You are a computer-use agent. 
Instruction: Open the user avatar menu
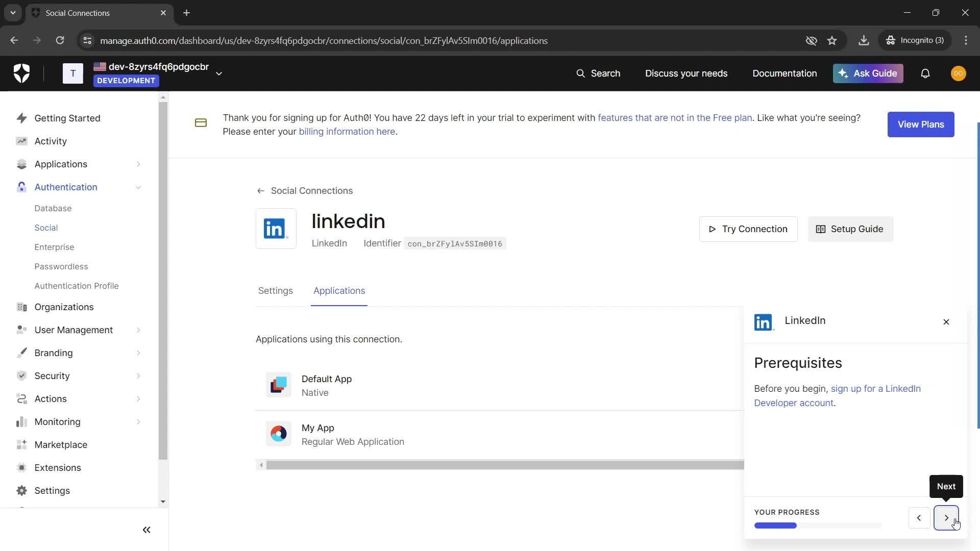[x=958, y=73]
